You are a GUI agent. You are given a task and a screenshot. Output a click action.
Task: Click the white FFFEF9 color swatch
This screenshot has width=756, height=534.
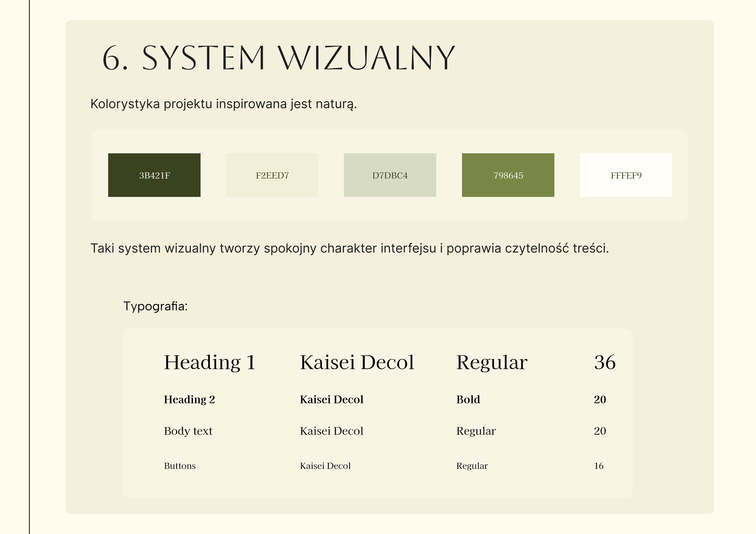click(x=626, y=175)
